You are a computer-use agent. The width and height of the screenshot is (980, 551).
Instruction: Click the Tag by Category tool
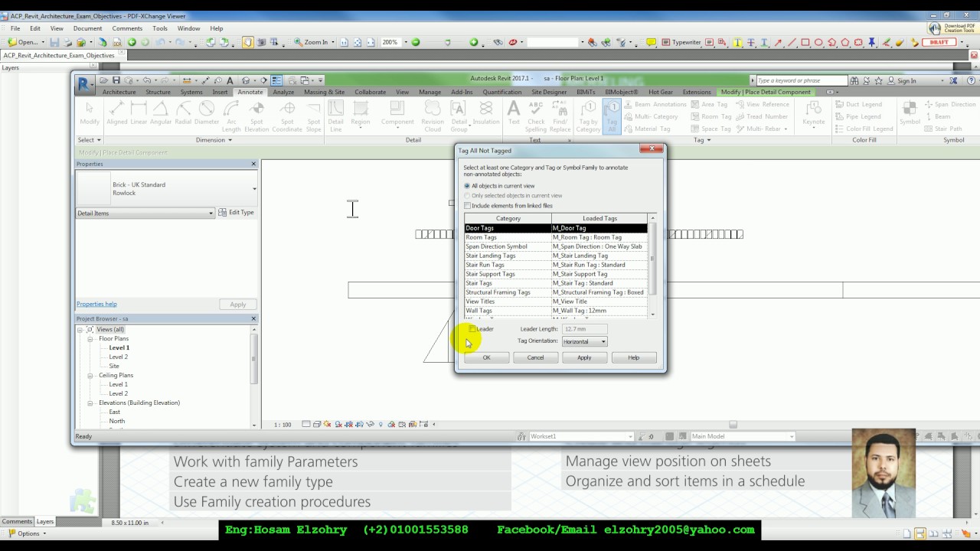point(588,116)
